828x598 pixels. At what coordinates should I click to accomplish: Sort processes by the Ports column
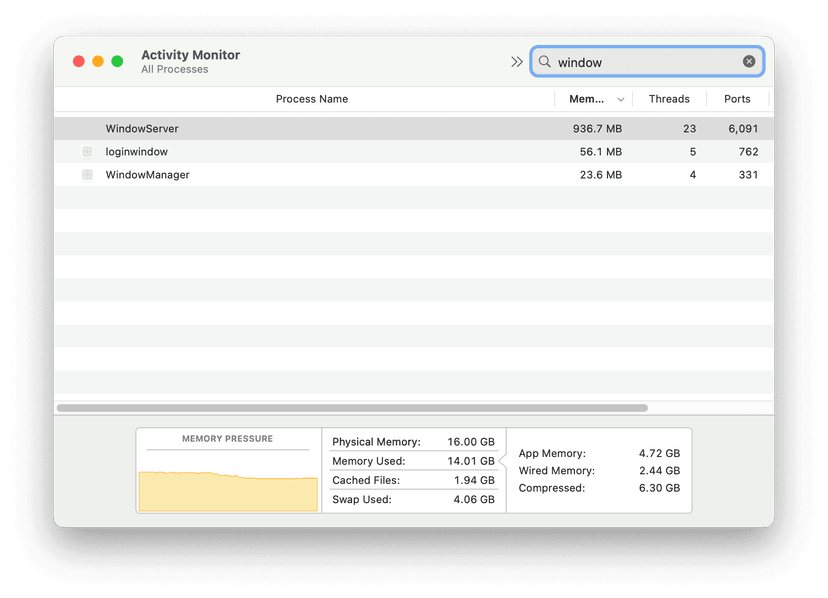click(x=737, y=99)
